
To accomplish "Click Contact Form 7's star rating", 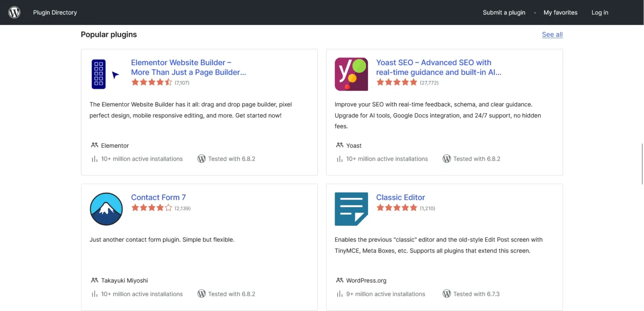I will click(x=152, y=208).
